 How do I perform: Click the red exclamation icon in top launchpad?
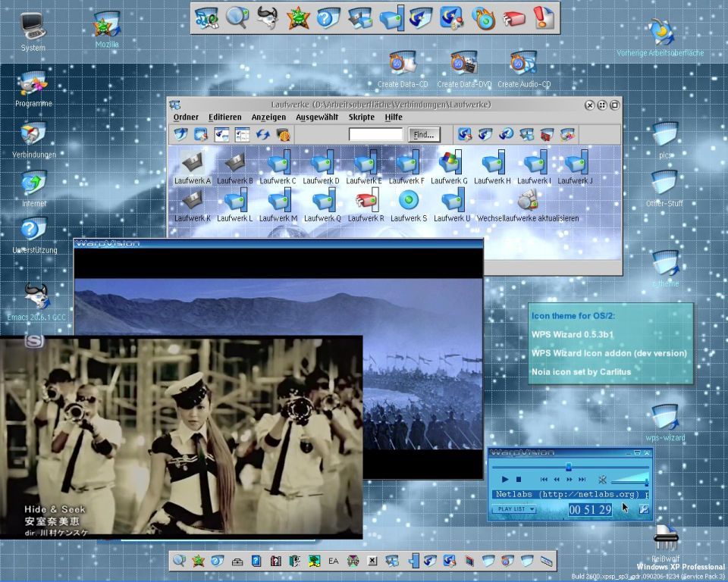pyautogui.click(x=543, y=18)
